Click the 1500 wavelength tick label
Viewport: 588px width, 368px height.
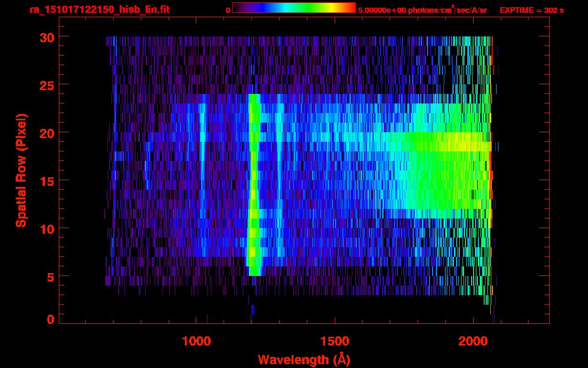(335, 342)
